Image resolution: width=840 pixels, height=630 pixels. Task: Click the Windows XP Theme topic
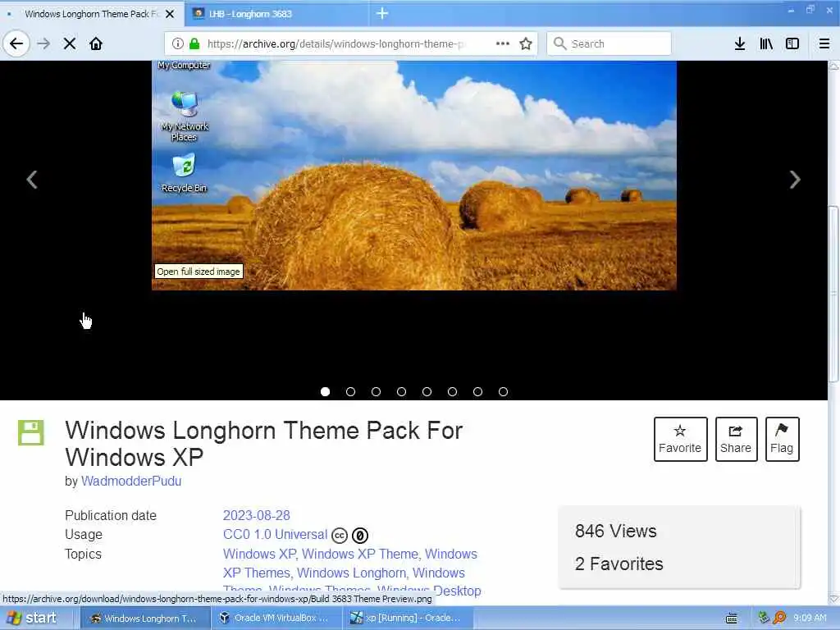pos(360,554)
